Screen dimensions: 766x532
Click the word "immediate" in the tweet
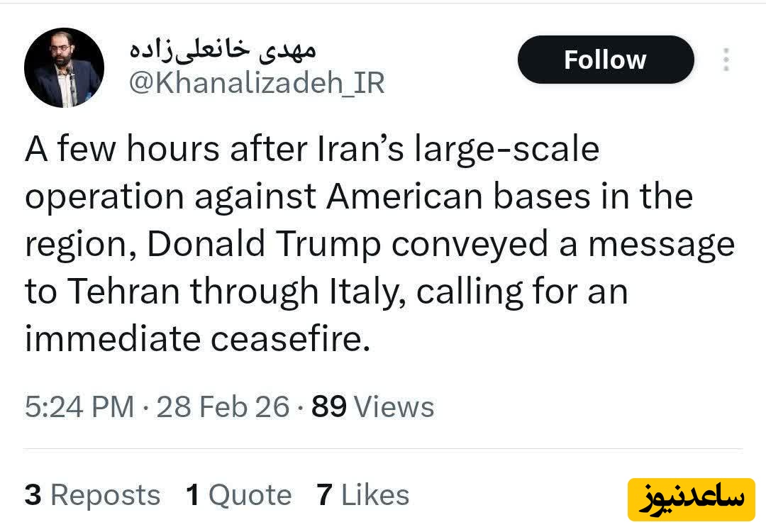pyautogui.click(x=112, y=338)
